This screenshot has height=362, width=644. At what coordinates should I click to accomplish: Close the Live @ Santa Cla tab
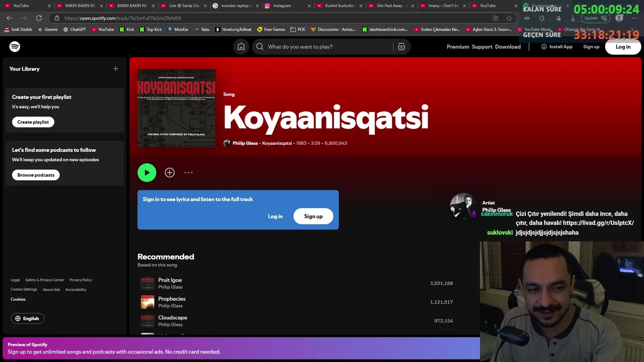tap(205, 6)
